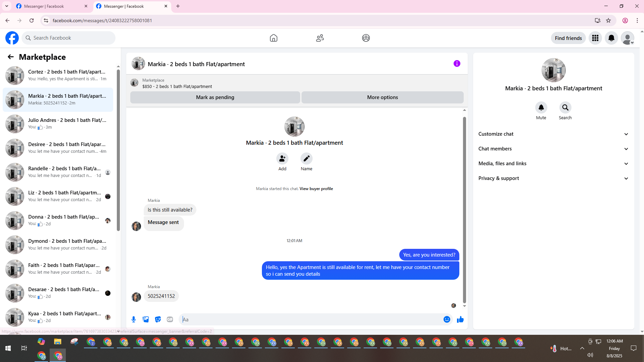The image size is (644, 362).
Task: Click More options button
Action: (382, 97)
